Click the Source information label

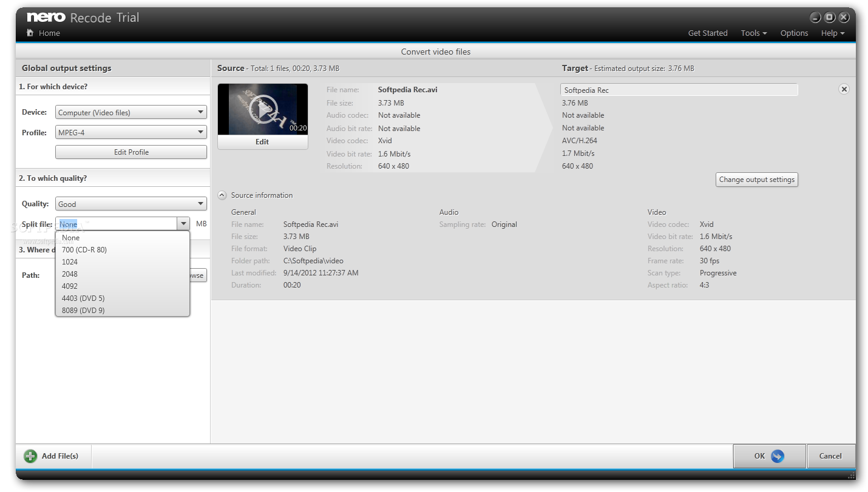click(x=262, y=195)
